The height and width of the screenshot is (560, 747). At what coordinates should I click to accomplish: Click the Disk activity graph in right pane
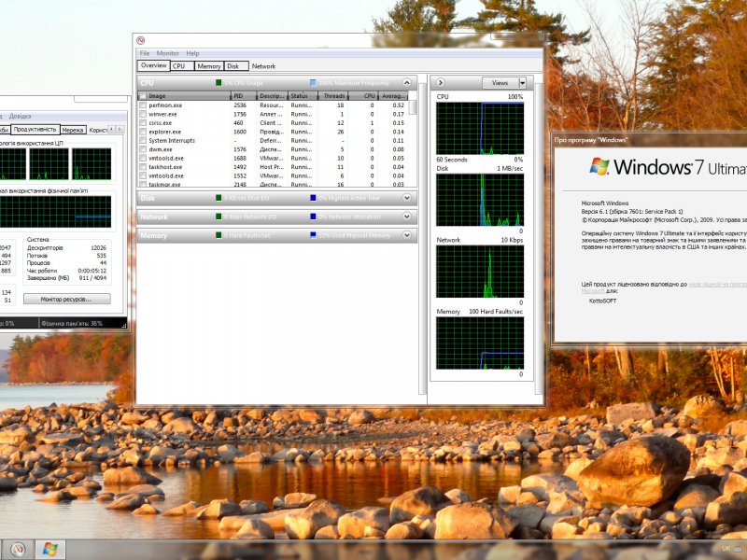pyautogui.click(x=480, y=200)
